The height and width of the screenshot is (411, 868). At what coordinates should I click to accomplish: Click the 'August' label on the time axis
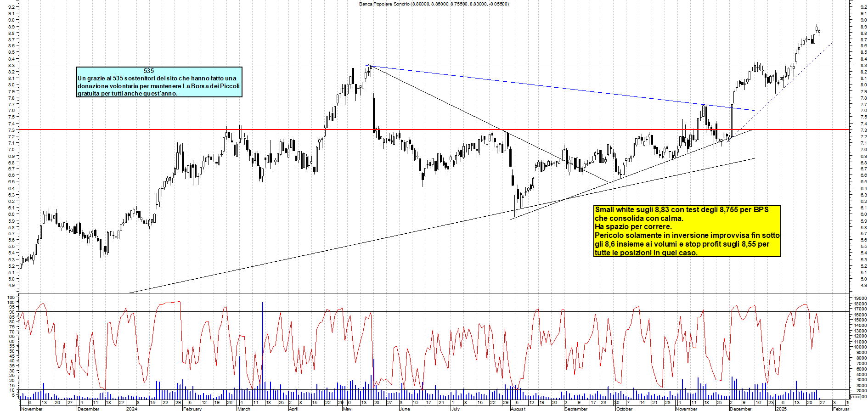coord(518,409)
